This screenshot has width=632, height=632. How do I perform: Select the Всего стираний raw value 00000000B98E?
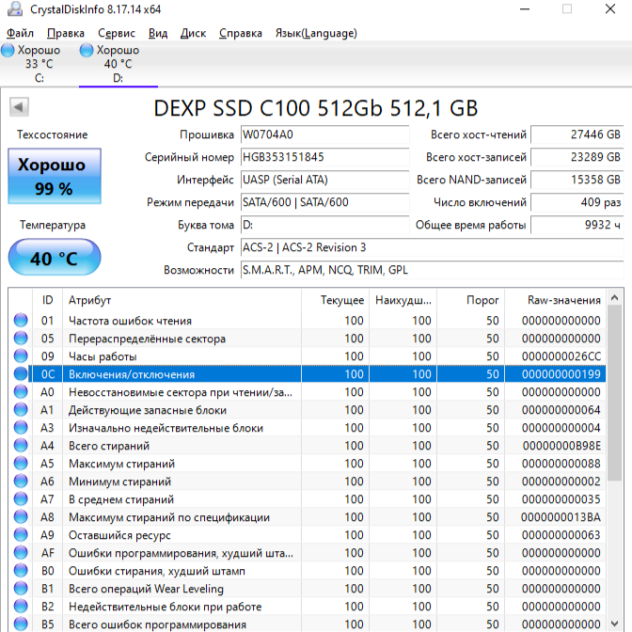coord(561,446)
